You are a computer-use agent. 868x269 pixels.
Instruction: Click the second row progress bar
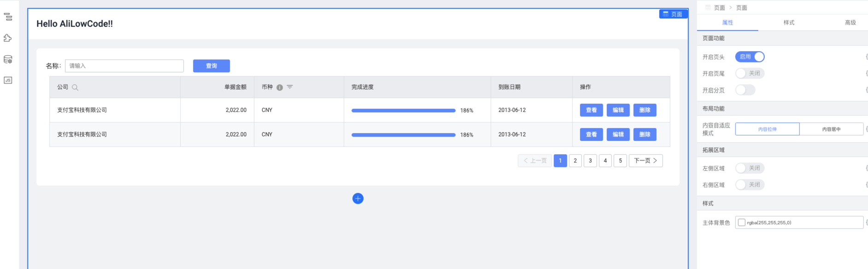[404, 135]
